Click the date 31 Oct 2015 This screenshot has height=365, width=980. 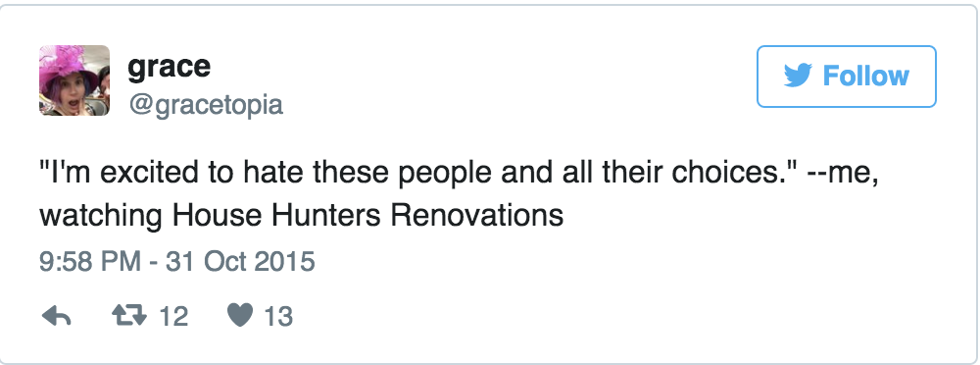(240, 261)
